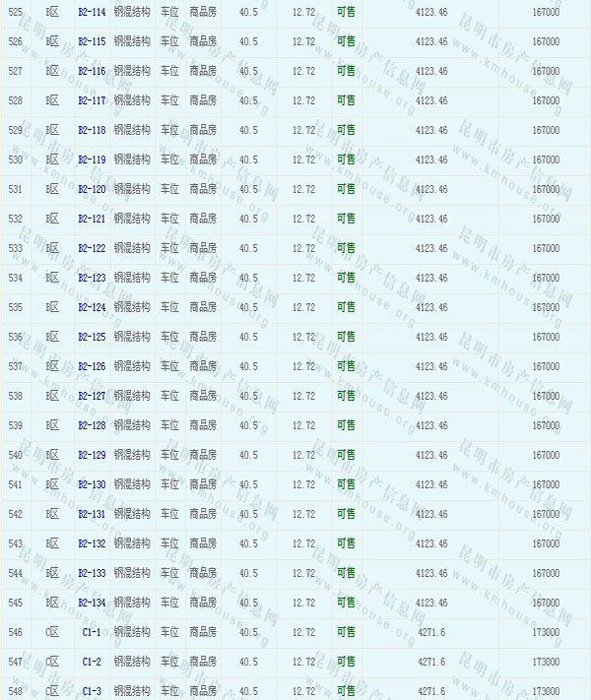
Task: Click the 可售 status for B2-133
Action: pyautogui.click(x=346, y=573)
